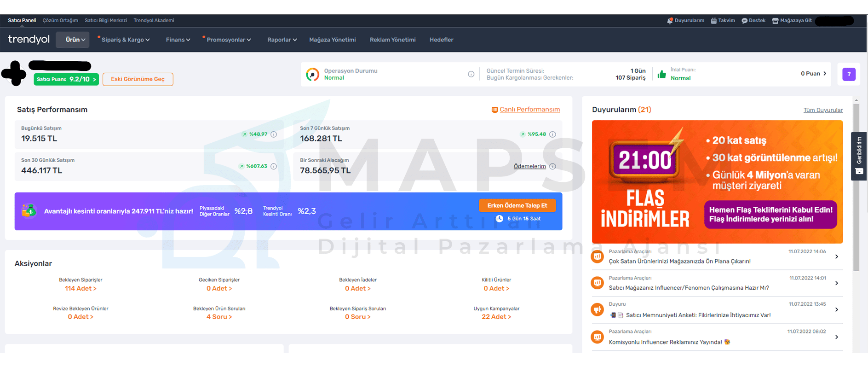Click the trendyol logo

click(29, 39)
